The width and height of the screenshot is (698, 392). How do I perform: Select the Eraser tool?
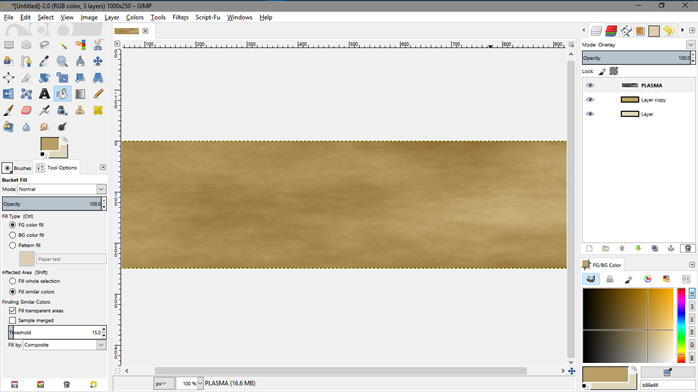[26, 110]
